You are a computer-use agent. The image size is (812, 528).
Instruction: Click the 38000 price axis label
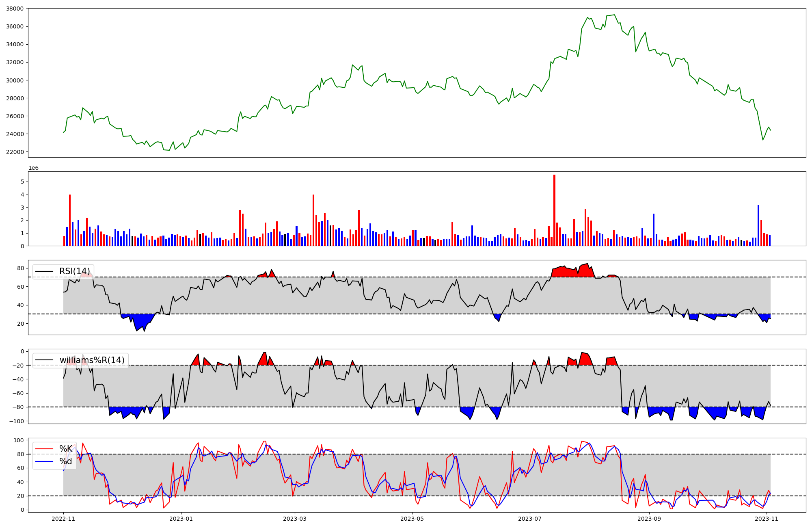coord(15,9)
